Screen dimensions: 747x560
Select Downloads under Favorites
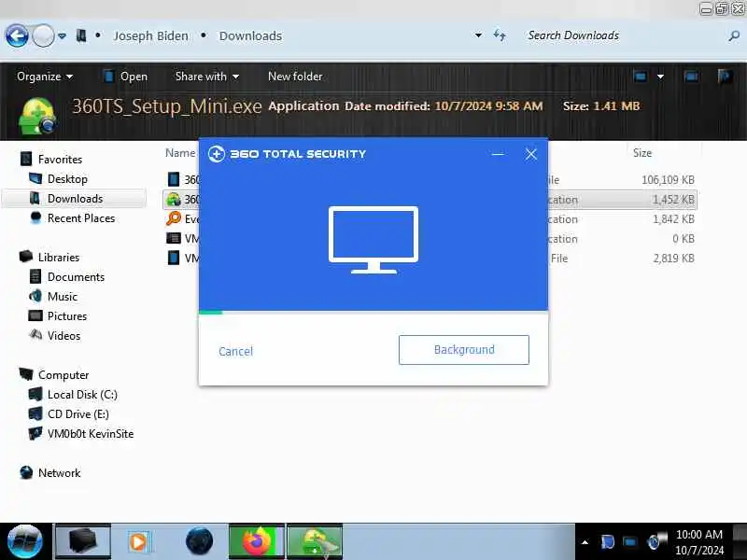[x=76, y=199]
